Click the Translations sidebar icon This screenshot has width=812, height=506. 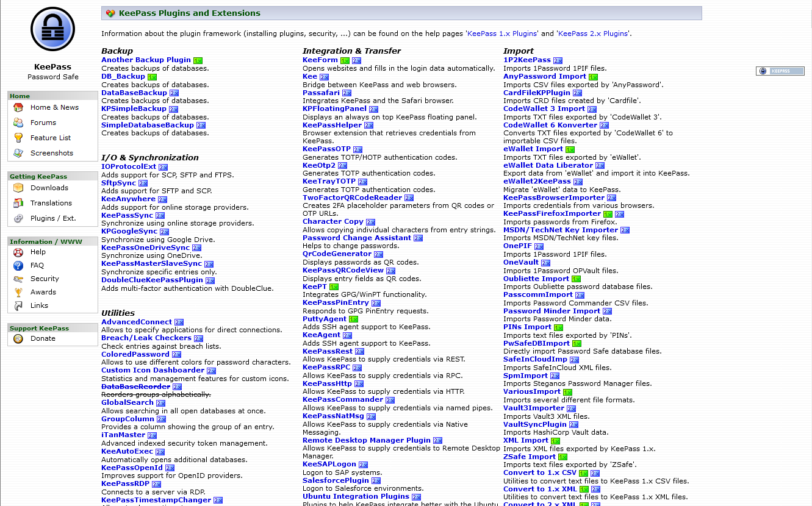(x=18, y=203)
